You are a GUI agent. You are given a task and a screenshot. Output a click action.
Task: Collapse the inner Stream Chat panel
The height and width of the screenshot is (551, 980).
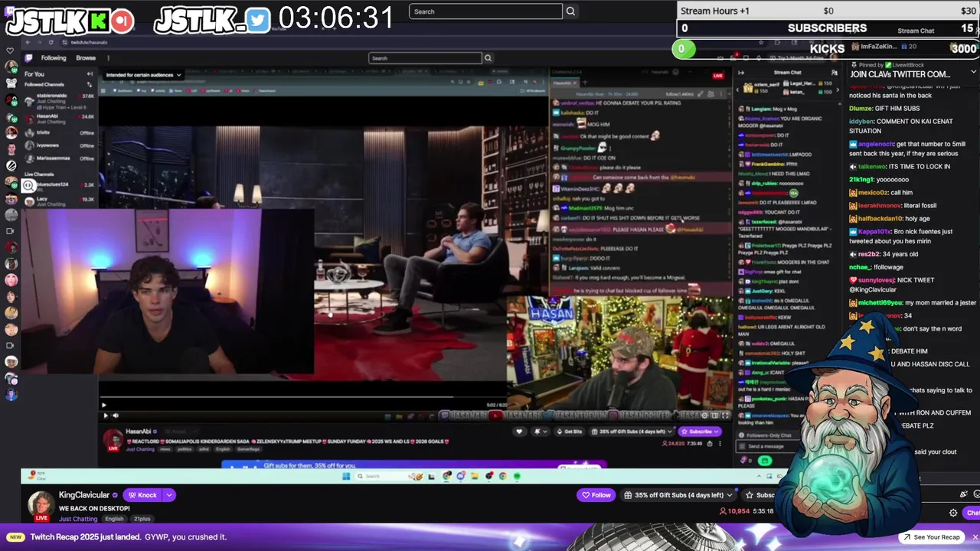(x=740, y=73)
